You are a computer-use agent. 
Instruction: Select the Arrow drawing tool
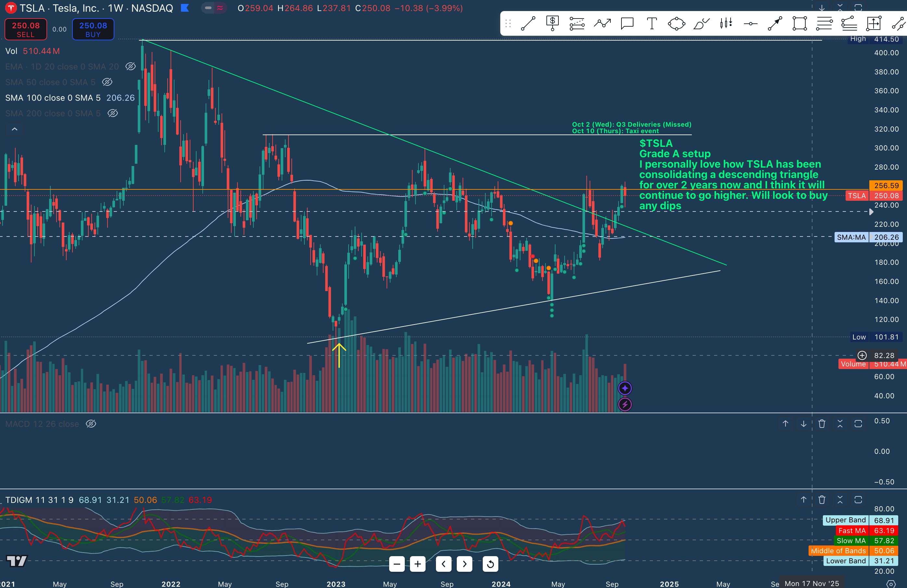[775, 24]
